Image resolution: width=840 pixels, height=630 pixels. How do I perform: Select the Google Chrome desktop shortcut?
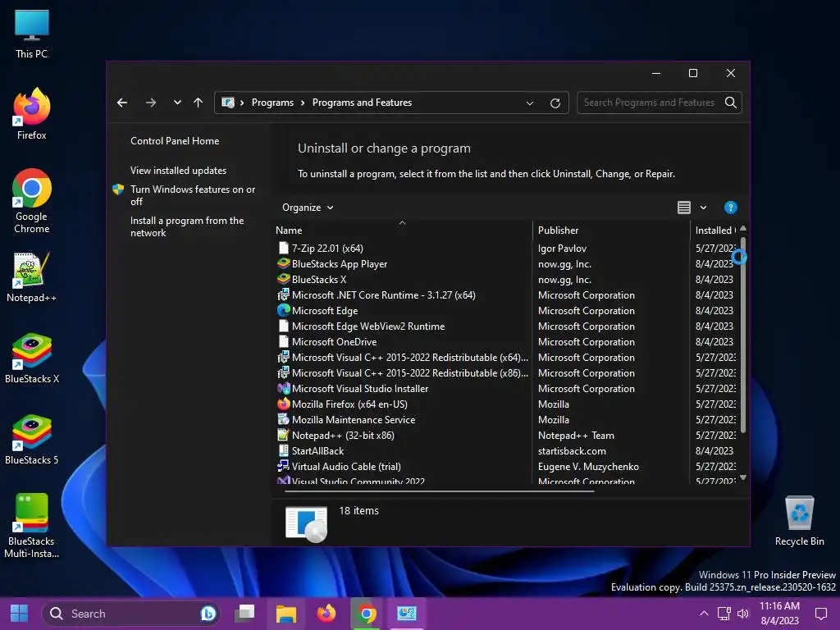tap(32, 201)
